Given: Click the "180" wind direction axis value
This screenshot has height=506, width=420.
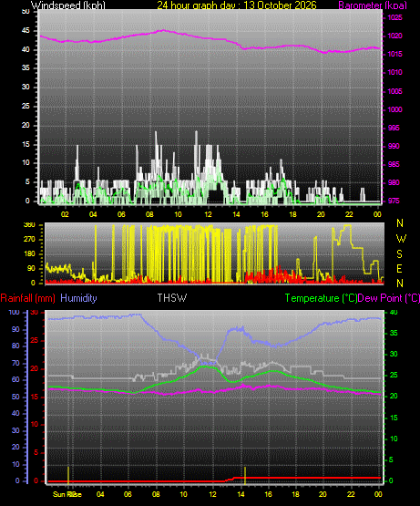Looking at the screenshot, I should point(29,254).
